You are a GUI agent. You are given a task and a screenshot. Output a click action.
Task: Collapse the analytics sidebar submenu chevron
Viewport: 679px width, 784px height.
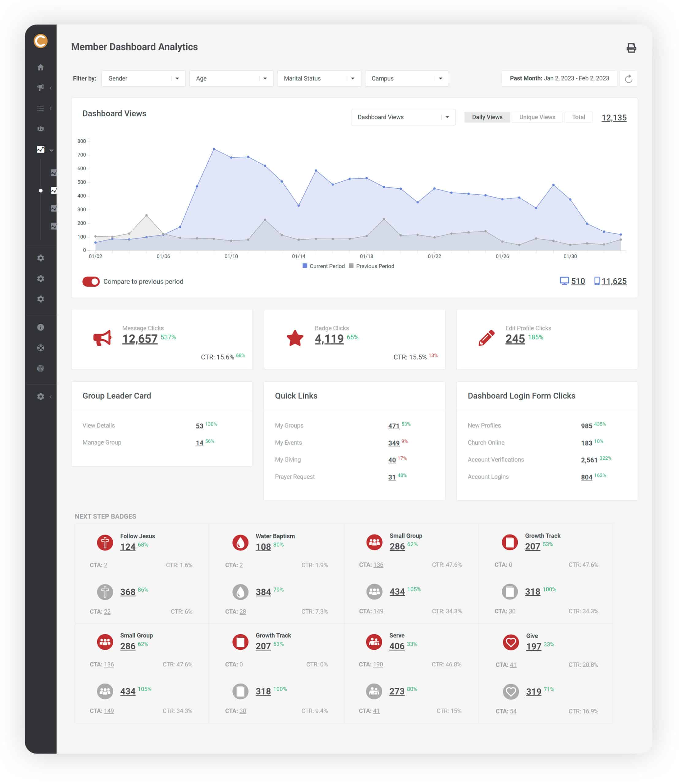[x=51, y=150]
